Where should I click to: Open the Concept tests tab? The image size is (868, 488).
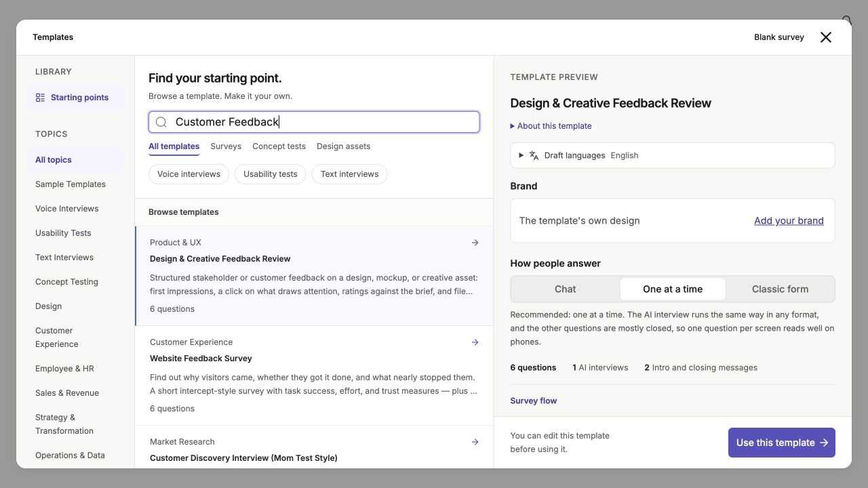279,146
